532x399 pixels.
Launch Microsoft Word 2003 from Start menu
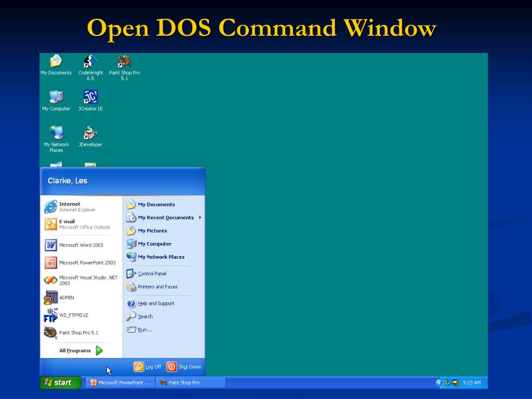(82, 245)
